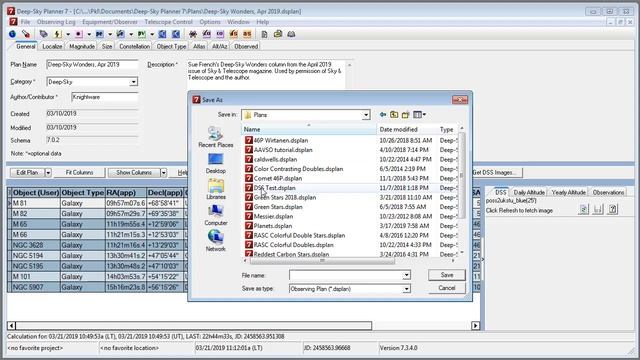Open the Yearly Altitude tab
This screenshot has height=360, width=640.
(x=569, y=192)
